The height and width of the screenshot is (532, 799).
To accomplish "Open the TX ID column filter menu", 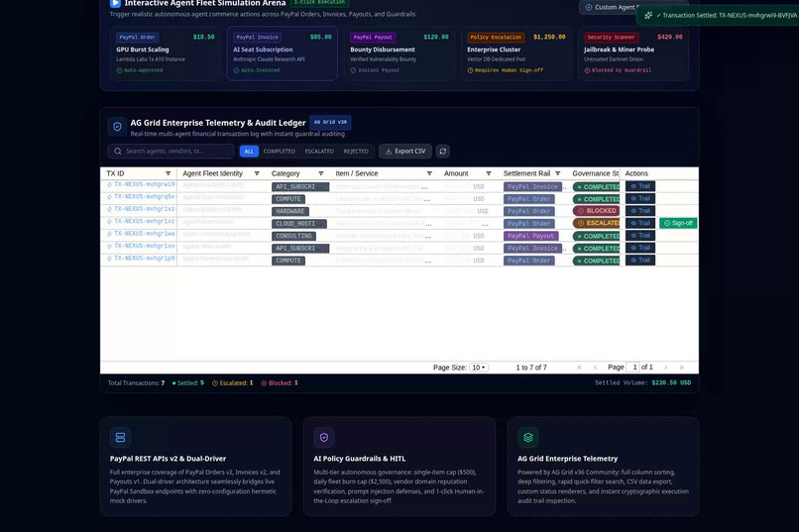I will point(168,173).
